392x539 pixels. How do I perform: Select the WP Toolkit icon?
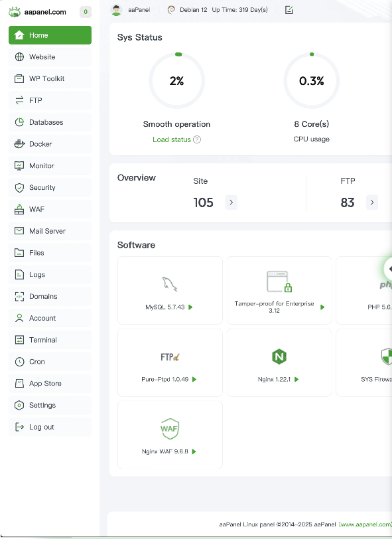(x=19, y=79)
